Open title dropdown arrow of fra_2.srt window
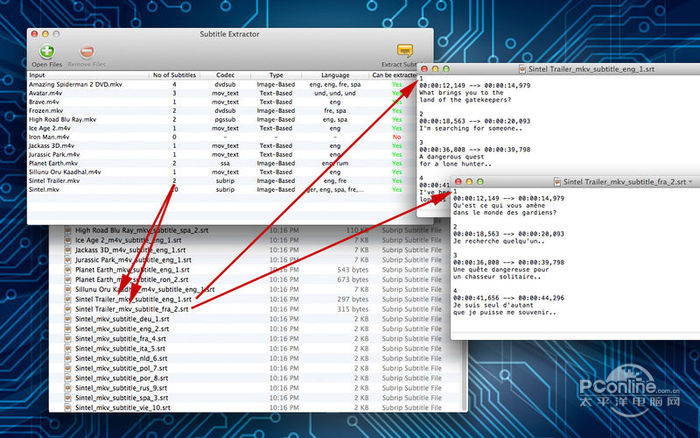The width and height of the screenshot is (700, 438). (x=691, y=183)
